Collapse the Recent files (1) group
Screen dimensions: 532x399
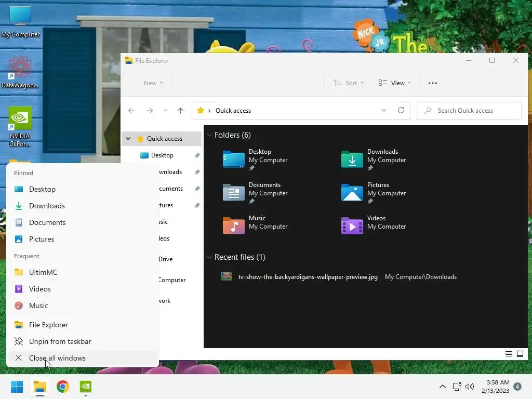(x=209, y=257)
